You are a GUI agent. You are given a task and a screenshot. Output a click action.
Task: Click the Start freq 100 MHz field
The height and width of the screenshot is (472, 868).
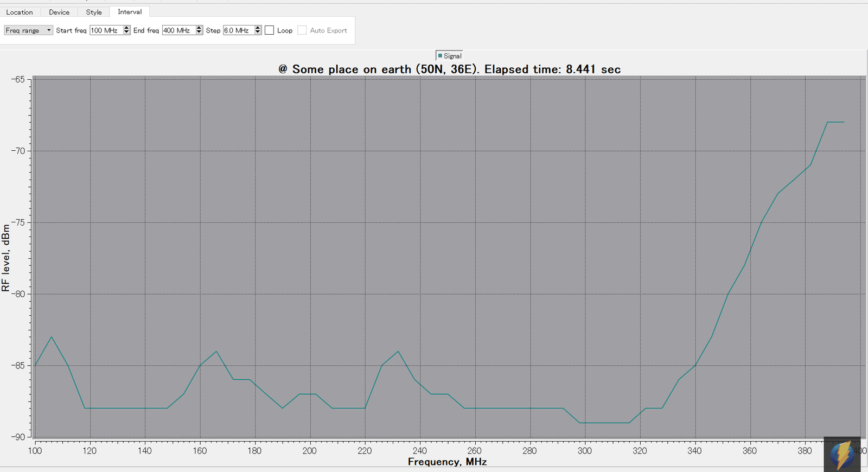click(x=106, y=30)
